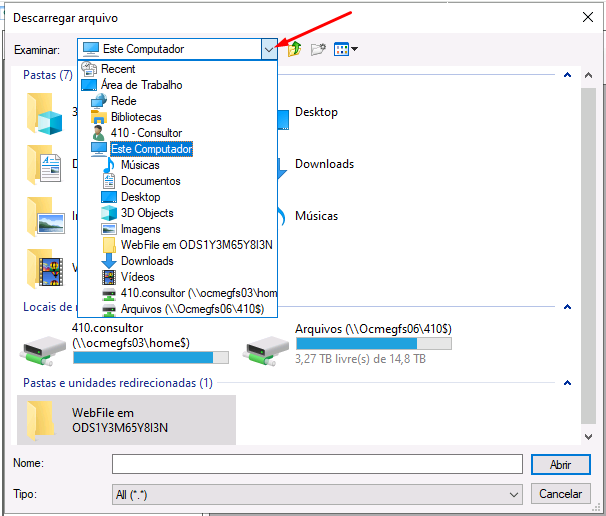Select 3D Objects from the location list
Image resolution: width=606 pixels, height=516 pixels.
tap(147, 213)
